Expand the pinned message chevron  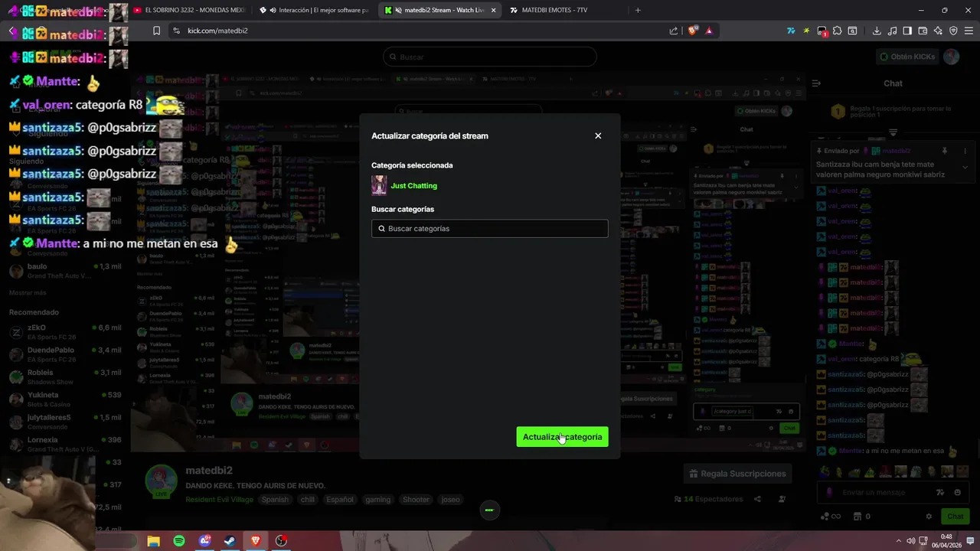point(965,167)
